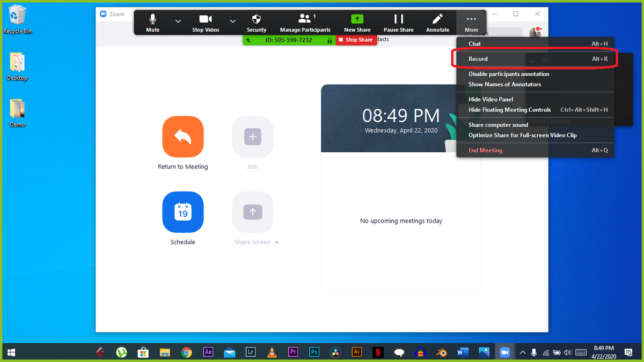Click the More ellipsis button
This screenshot has height=362, width=644.
tap(471, 23)
